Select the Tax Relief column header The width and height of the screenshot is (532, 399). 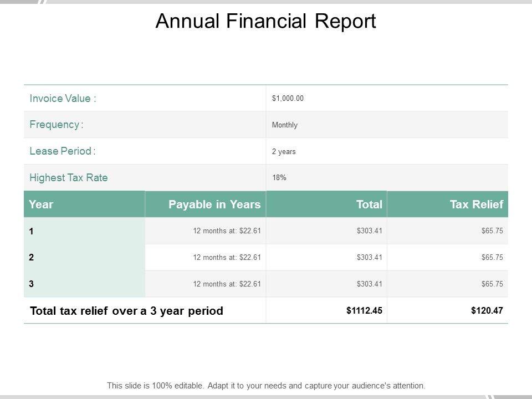[x=477, y=204]
